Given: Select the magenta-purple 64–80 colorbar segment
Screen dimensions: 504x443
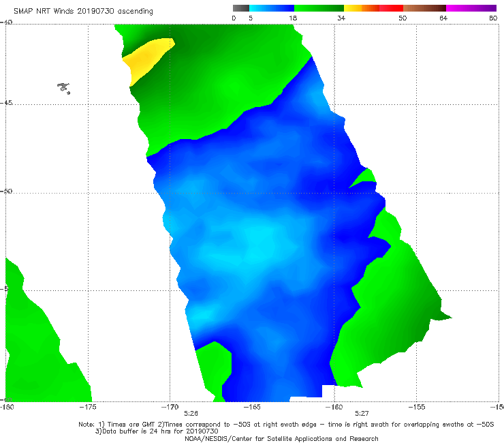Looking at the screenshot, I should point(471,8).
